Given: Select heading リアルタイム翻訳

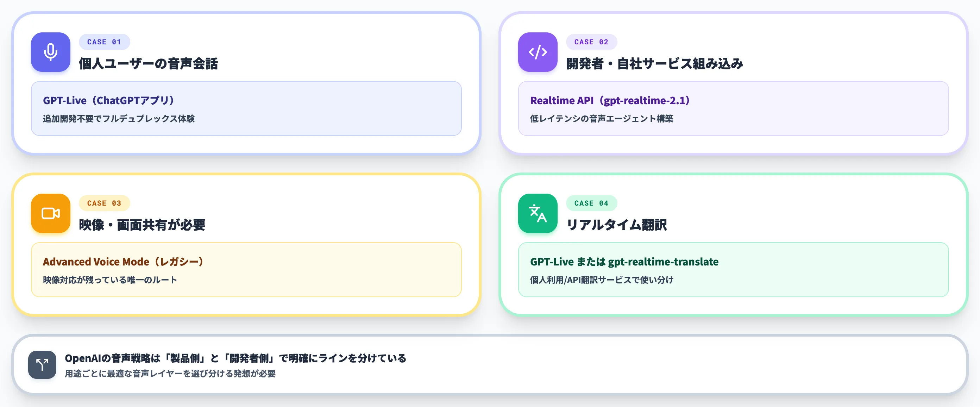Looking at the screenshot, I should coord(616,225).
